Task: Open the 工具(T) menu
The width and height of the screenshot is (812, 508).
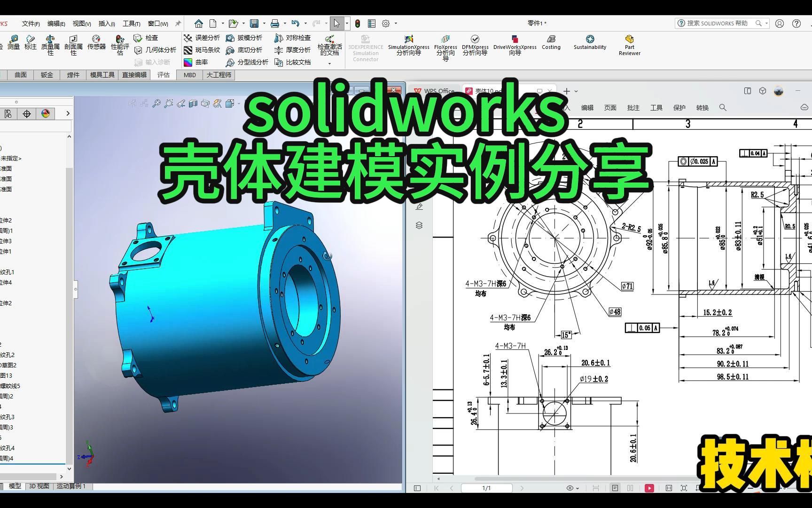Action: point(131,24)
